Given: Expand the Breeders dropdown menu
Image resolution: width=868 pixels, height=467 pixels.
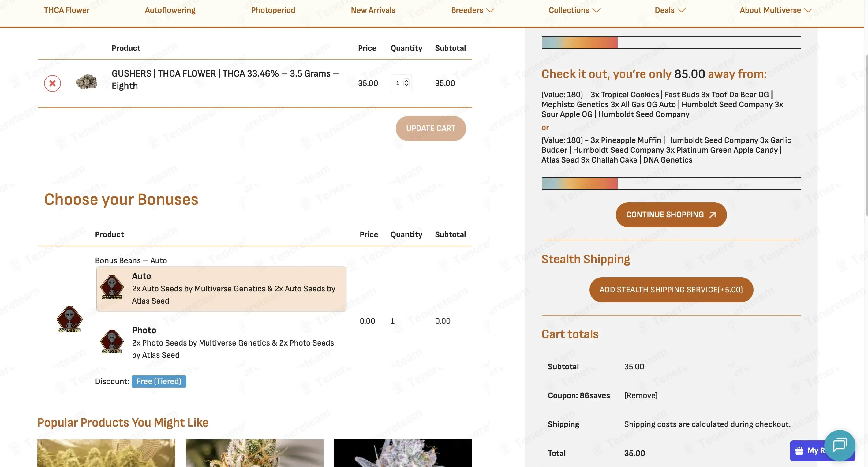Looking at the screenshot, I should 473,10.
